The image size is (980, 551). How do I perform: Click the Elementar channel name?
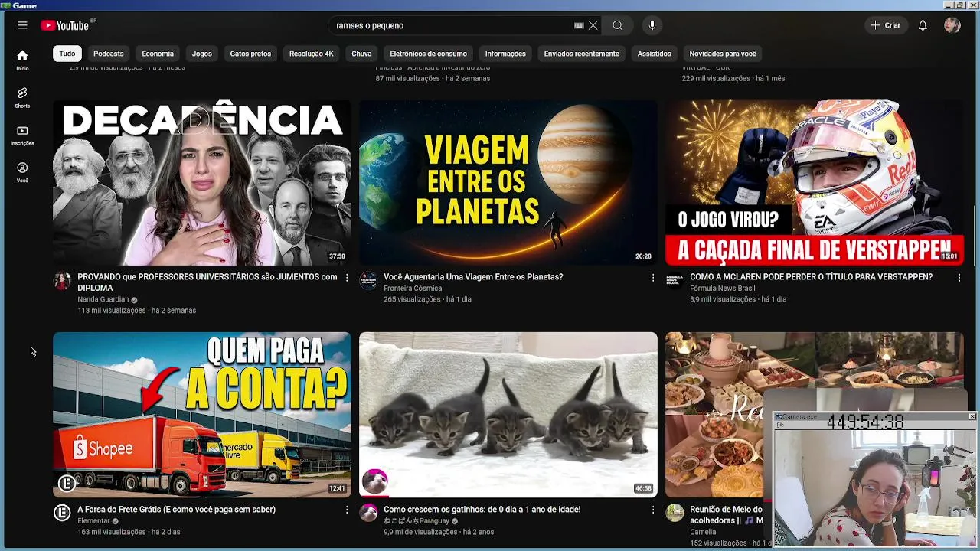(x=93, y=521)
